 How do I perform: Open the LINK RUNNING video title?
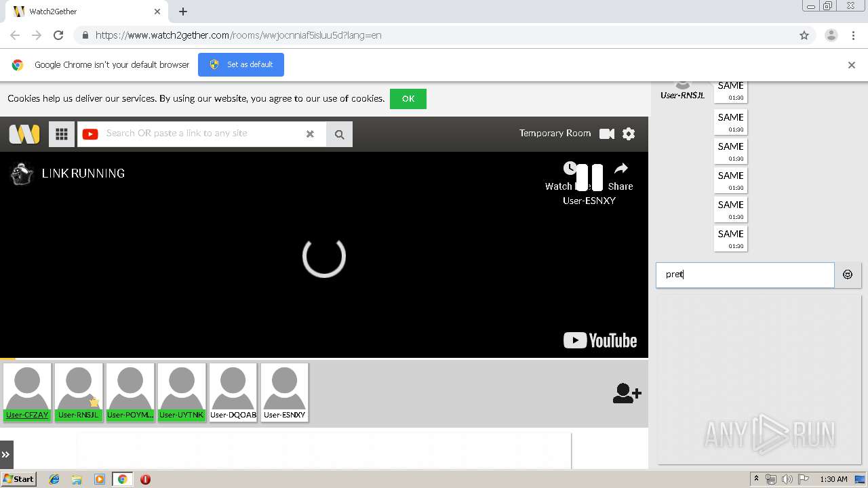pyautogui.click(x=83, y=174)
